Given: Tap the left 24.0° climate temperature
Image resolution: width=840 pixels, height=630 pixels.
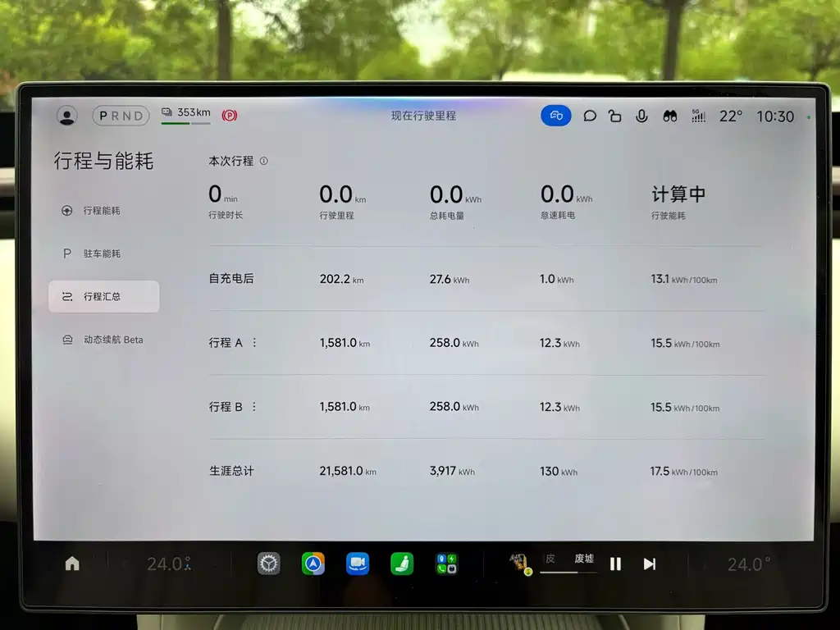Looking at the screenshot, I should point(168,564).
